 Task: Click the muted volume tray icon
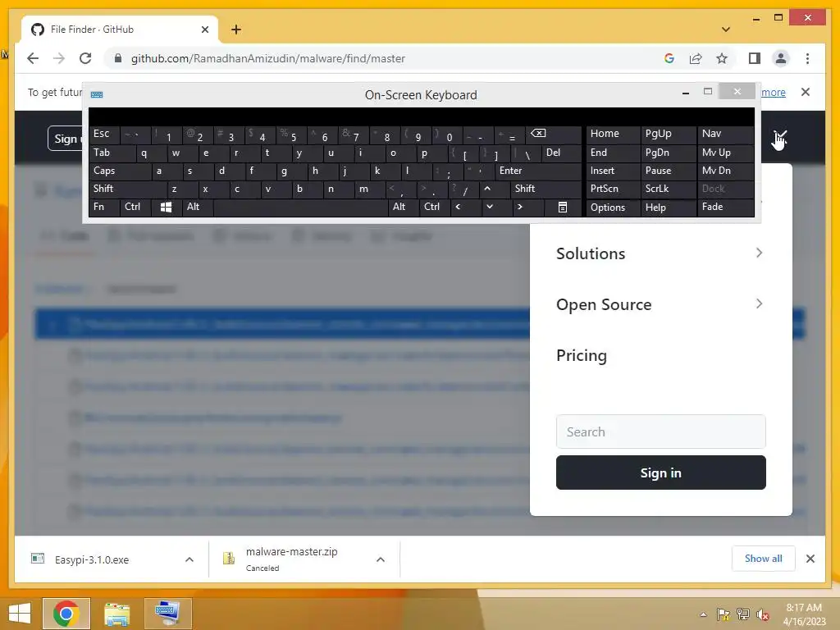click(x=762, y=614)
